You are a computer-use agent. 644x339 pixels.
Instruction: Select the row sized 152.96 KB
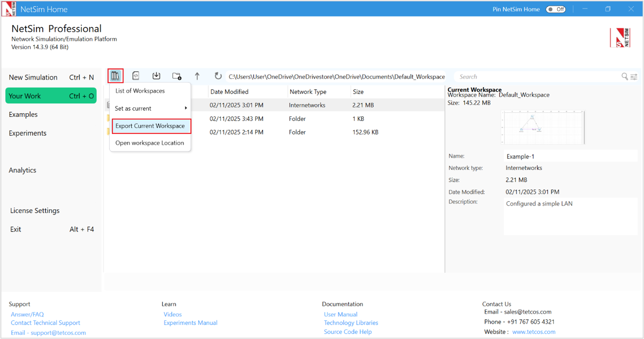point(274,132)
